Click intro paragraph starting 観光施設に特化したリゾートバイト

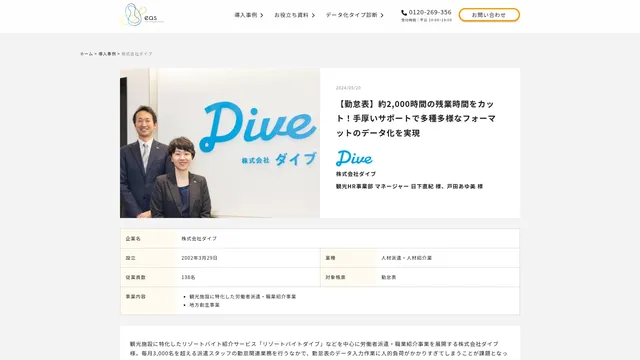[319, 349]
